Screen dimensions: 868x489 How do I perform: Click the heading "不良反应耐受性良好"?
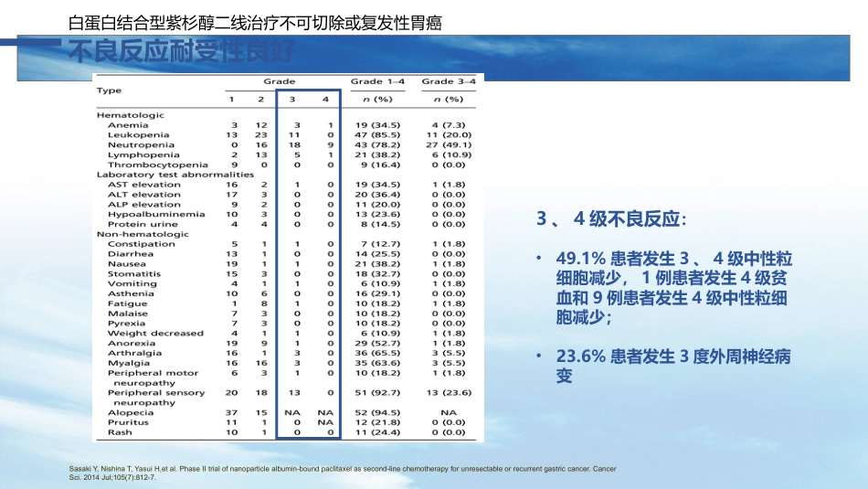182,52
